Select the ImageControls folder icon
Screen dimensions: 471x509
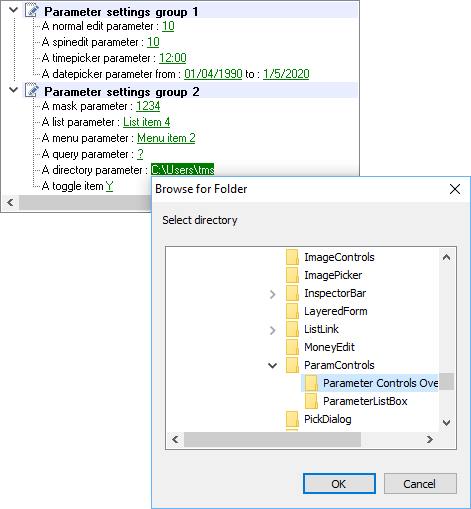[292, 257]
